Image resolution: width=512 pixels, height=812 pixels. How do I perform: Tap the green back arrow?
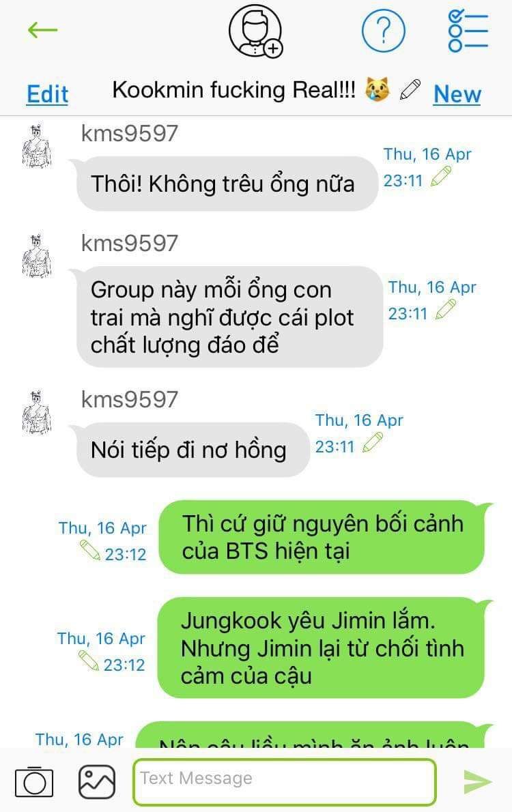pyautogui.click(x=42, y=30)
